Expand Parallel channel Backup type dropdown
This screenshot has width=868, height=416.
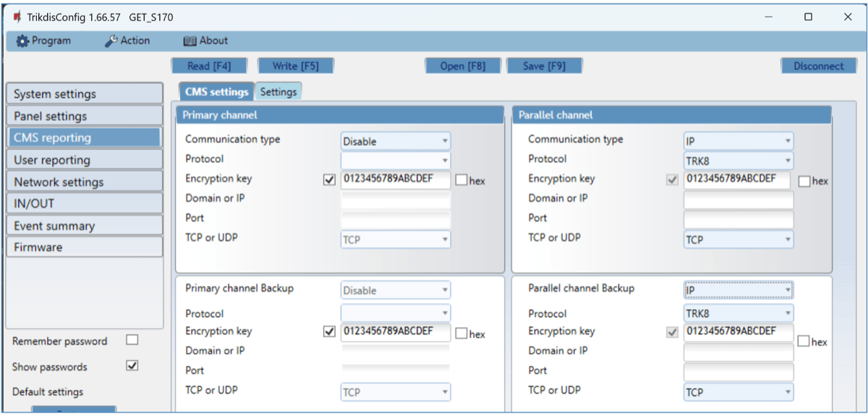click(x=738, y=290)
